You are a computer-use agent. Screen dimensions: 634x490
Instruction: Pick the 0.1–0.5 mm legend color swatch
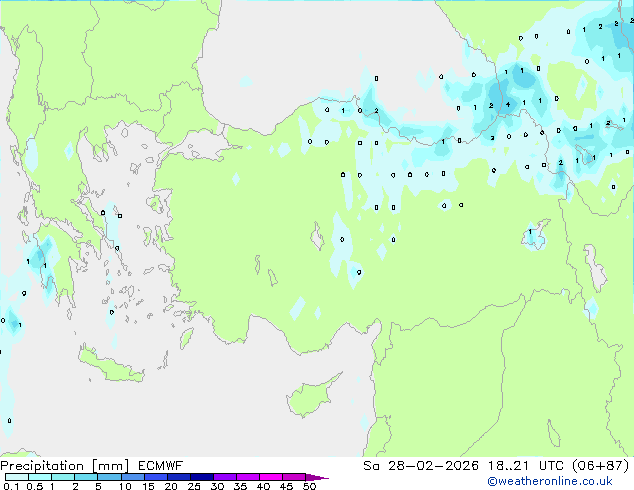(x=17, y=477)
